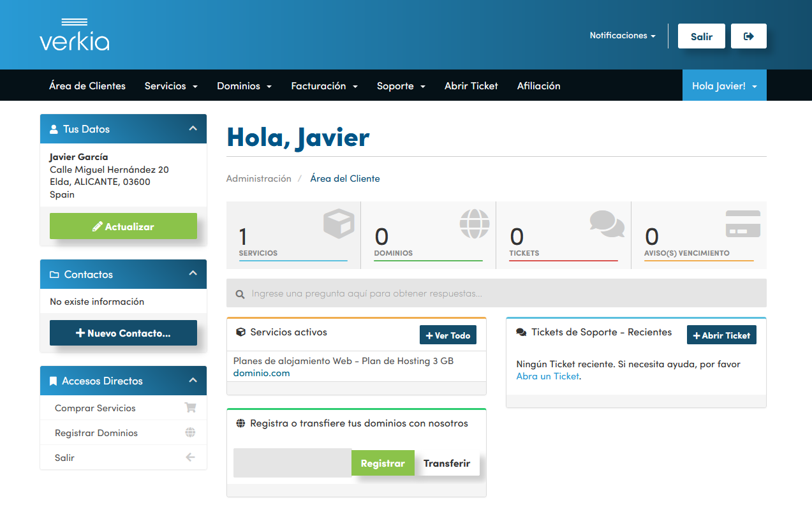Click the credit card expiry notice icon
This screenshot has height=526, width=812.
[x=742, y=224]
